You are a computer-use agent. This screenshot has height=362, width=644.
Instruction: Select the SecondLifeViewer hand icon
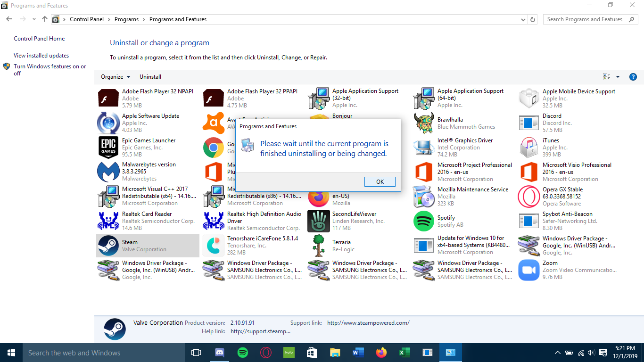319,221
